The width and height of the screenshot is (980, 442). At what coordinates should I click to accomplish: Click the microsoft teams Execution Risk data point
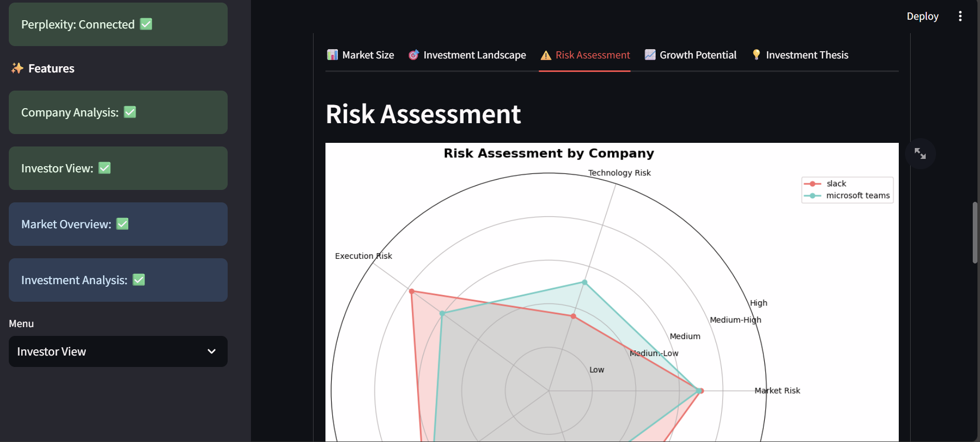(442, 314)
